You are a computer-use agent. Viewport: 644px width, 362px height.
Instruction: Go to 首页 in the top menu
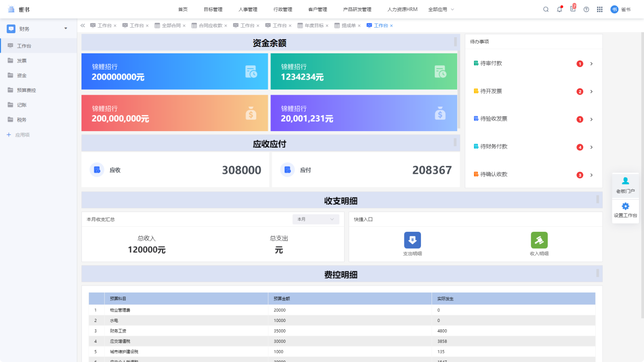(183, 9)
